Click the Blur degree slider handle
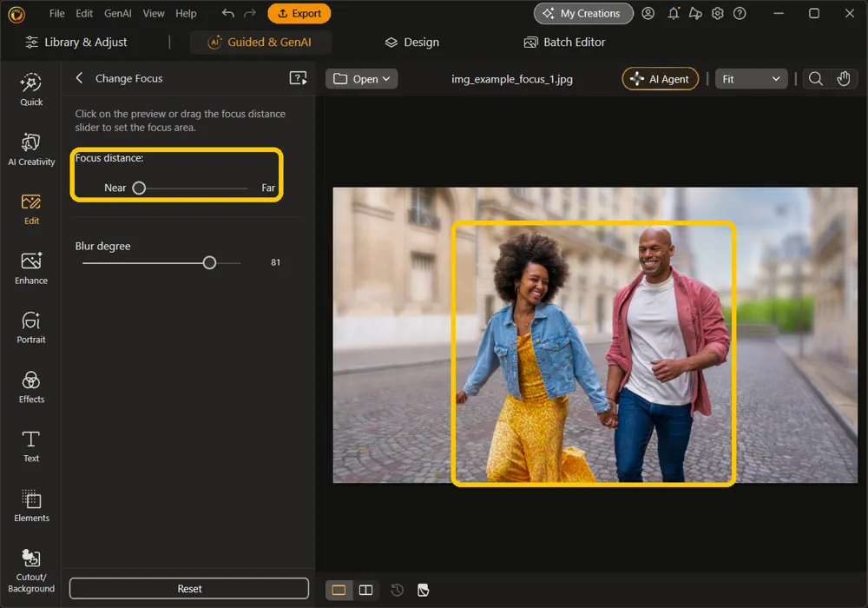Screen dimensions: 868x608 pyautogui.click(x=209, y=262)
